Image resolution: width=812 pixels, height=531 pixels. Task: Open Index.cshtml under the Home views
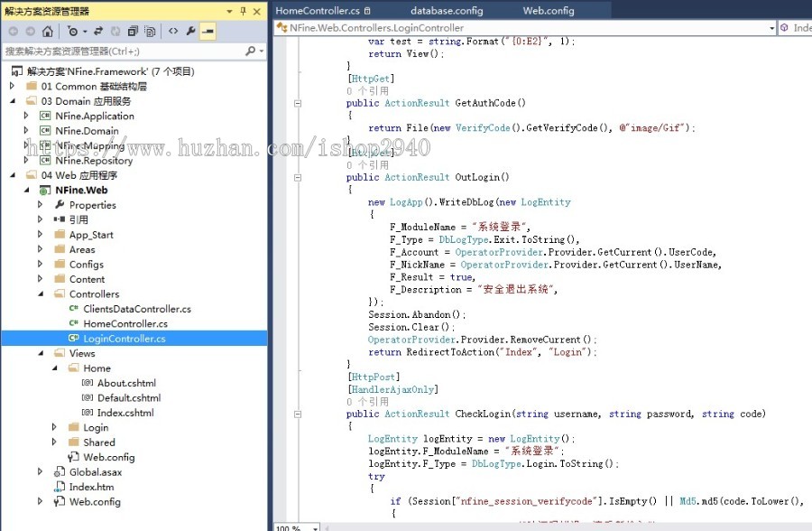coord(125,414)
